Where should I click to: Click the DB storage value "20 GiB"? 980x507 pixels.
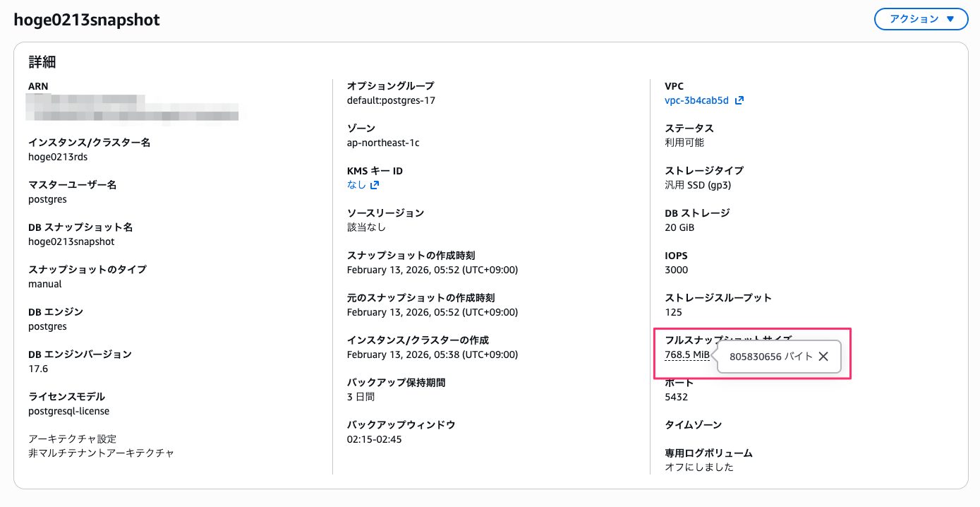pos(679,227)
